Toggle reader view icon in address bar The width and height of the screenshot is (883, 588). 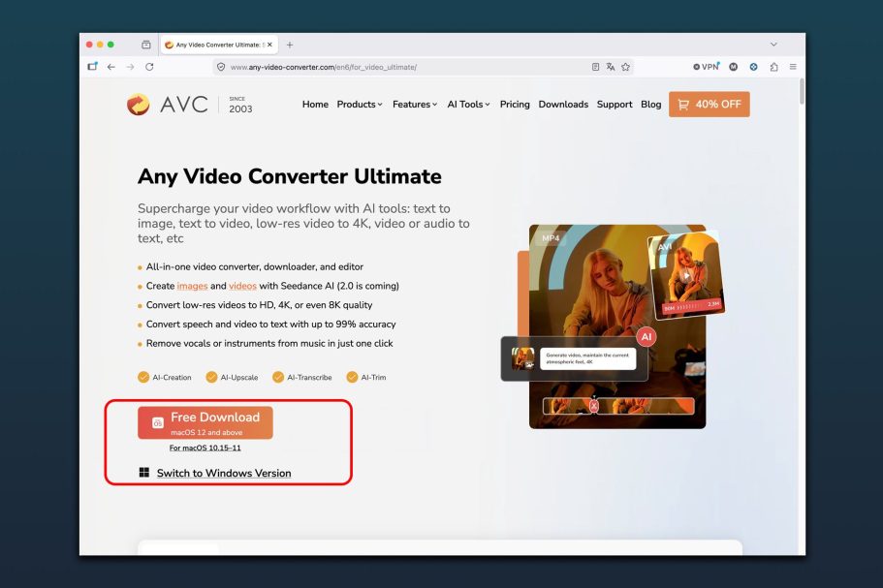595,67
